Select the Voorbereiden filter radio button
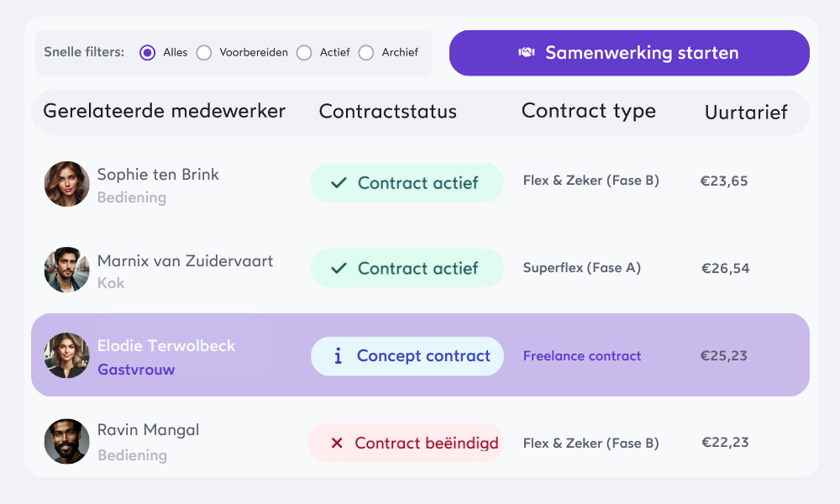The height and width of the screenshot is (504, 840). point(204,53)
